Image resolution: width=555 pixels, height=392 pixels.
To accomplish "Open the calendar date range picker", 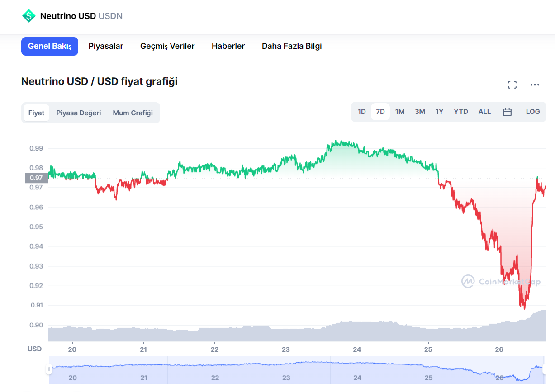I will [x=507, y=112].
